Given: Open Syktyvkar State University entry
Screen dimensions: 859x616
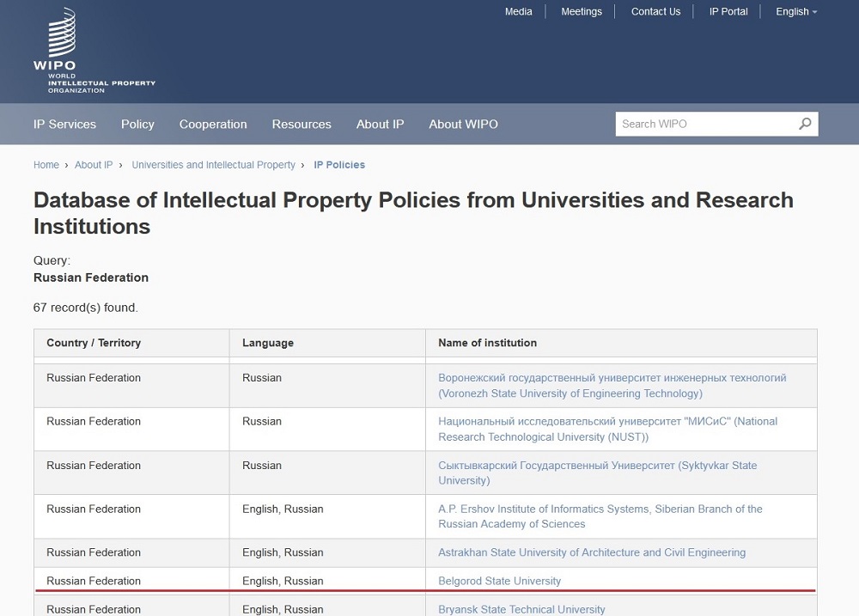Looking at the screenshot, I should click(597, 473).
